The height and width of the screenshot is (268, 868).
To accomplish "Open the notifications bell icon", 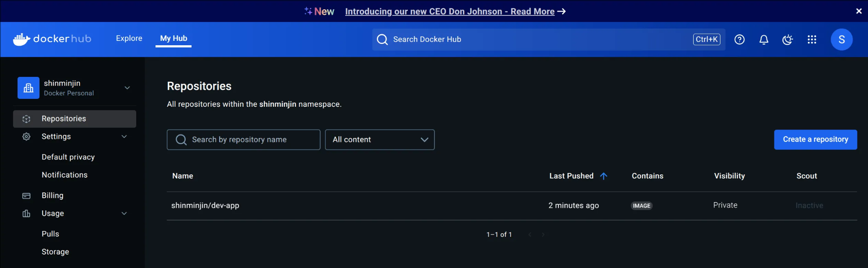I will pyautogui.click(x=764, y=40).
